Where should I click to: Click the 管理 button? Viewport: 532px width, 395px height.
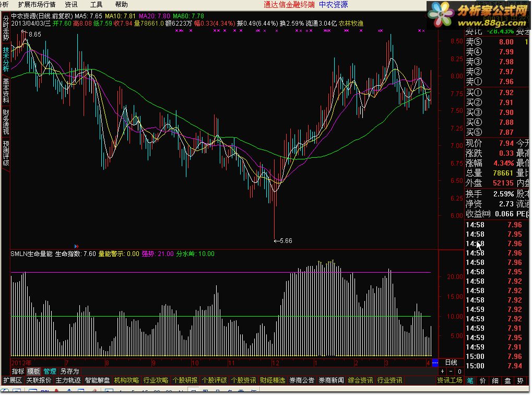point(50,371)
